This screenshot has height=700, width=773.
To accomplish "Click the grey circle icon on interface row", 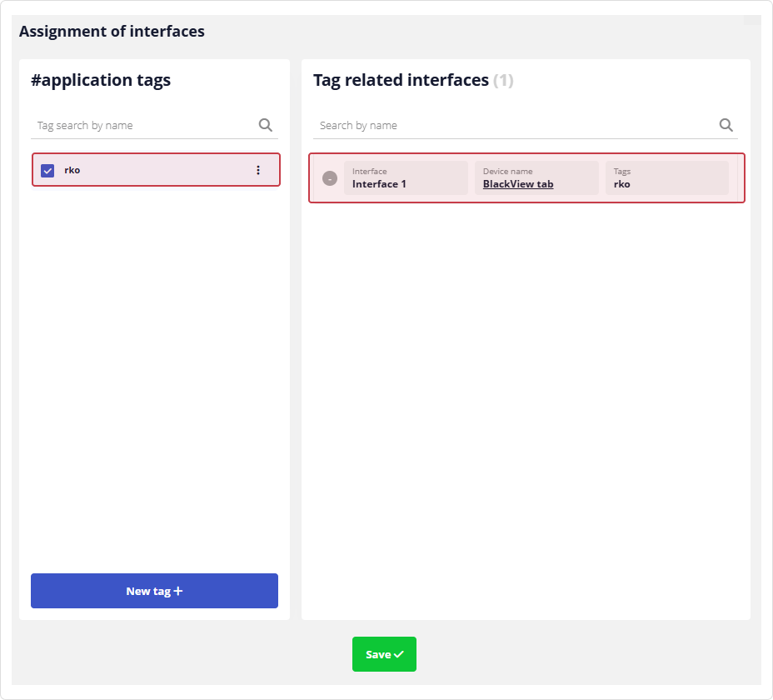I will click(330, 177).
